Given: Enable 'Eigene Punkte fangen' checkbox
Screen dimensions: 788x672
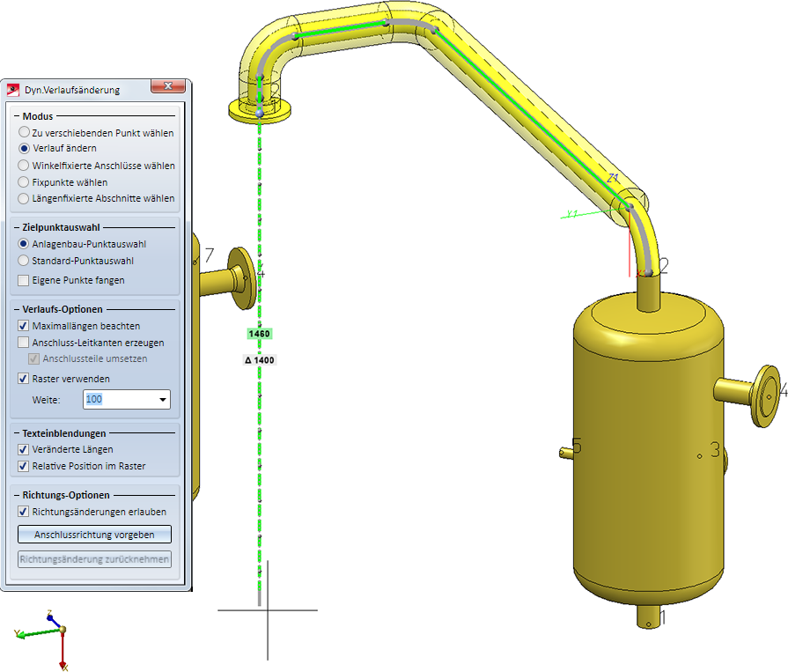Looking at the screenshot, I should click(24, 280).
